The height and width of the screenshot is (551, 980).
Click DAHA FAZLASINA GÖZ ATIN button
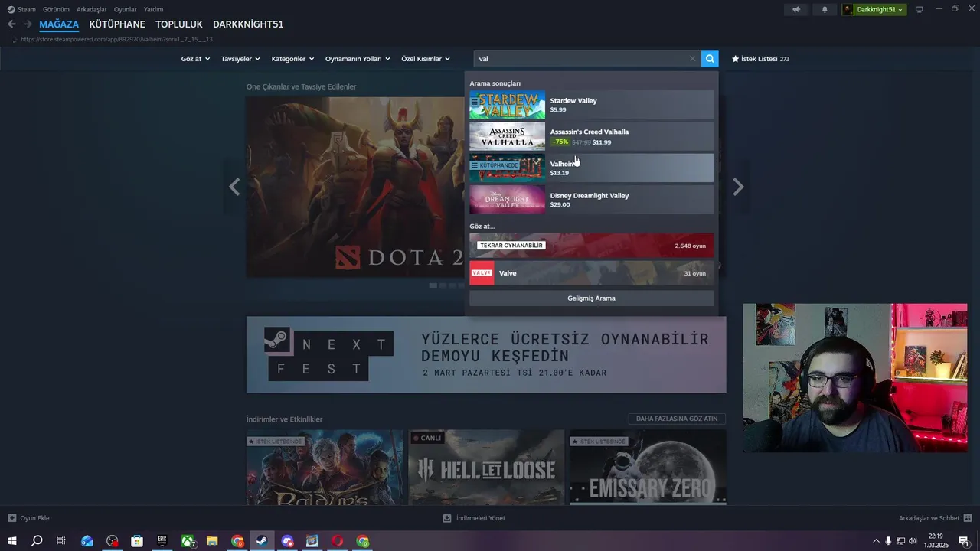point(677,419)
